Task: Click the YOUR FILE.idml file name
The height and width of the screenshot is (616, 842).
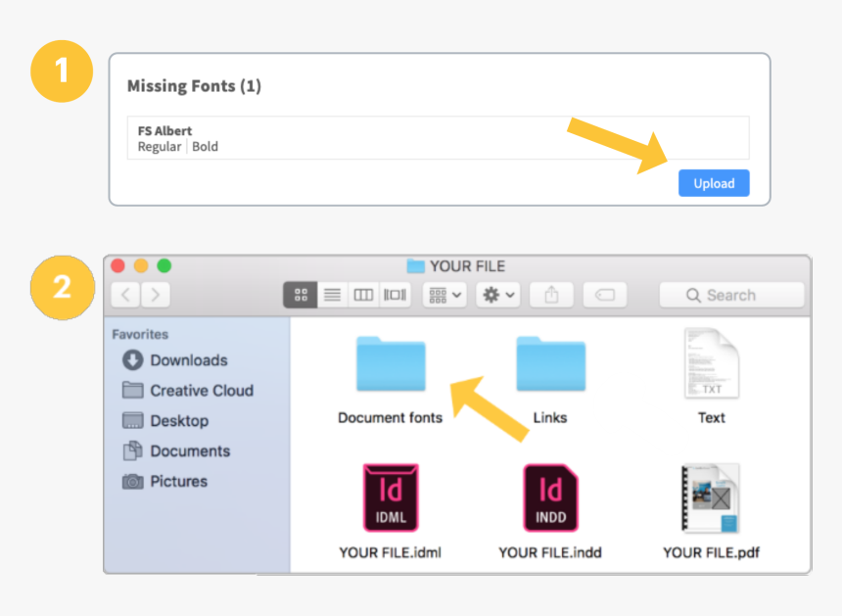Action: [391, 552]
